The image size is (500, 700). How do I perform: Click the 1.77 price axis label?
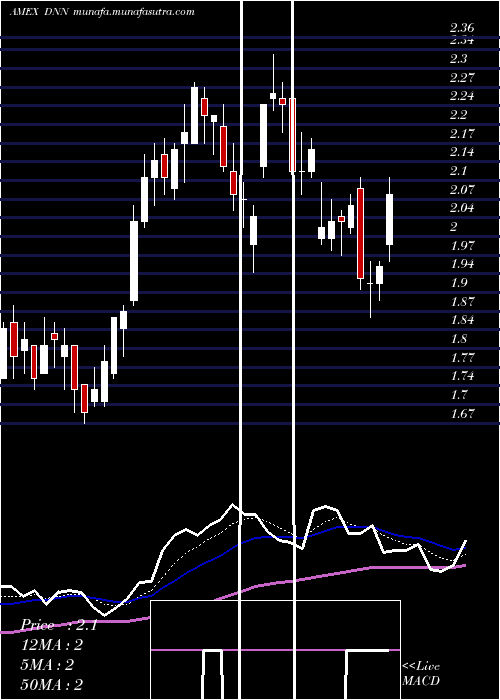[x=462, y=357]
